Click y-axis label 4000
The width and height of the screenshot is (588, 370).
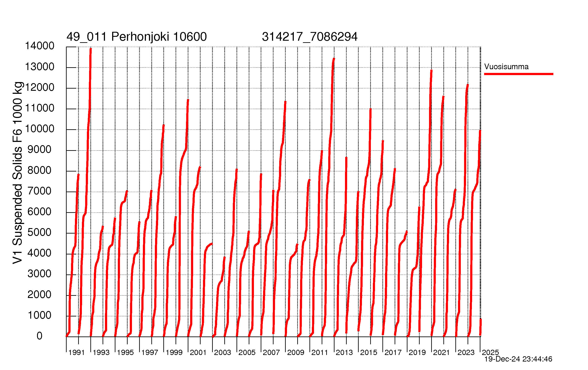point(40,253)
